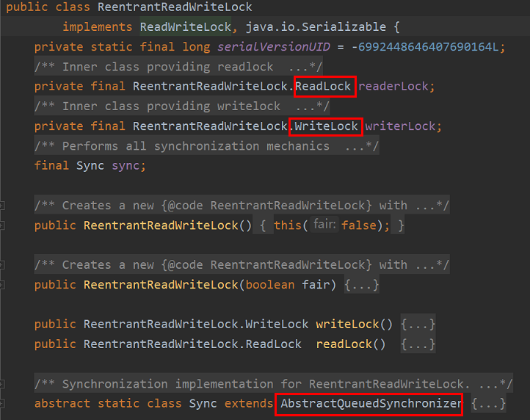Click the no-arg ReentrantReadWriteLock() constructor name
This screenshot has width=530, height=420.
[161, 225]
